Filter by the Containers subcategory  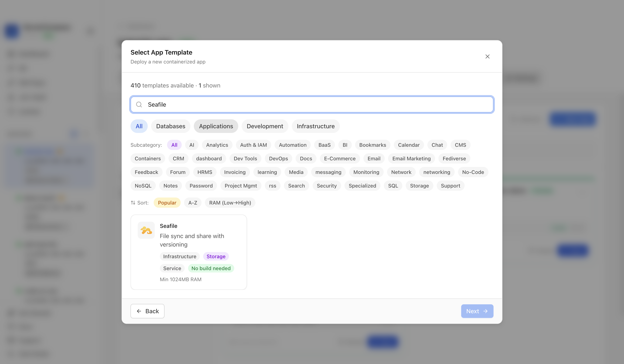click(148, 159)
